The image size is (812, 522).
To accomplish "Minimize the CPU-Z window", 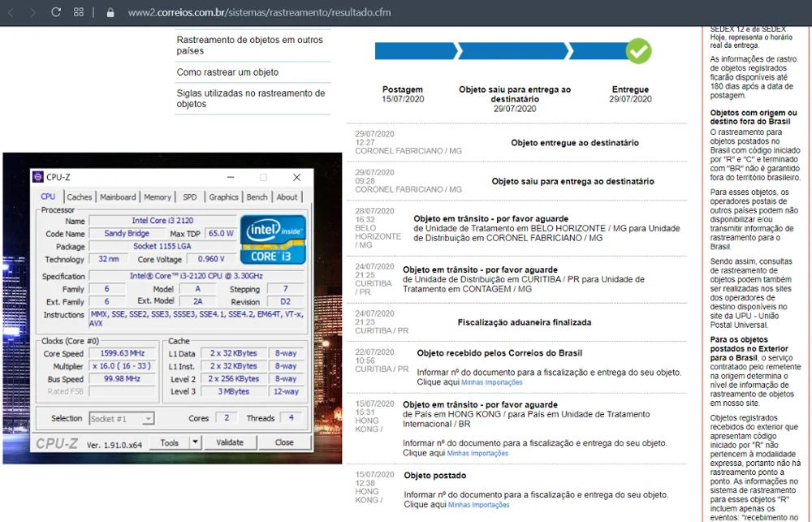I will tap(231, 177).
